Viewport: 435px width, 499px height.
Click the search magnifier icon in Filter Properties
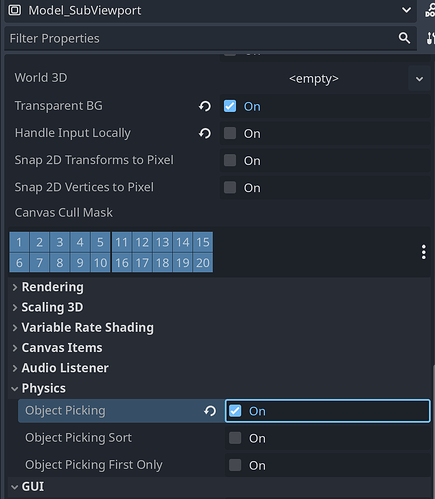pos(404,38)
